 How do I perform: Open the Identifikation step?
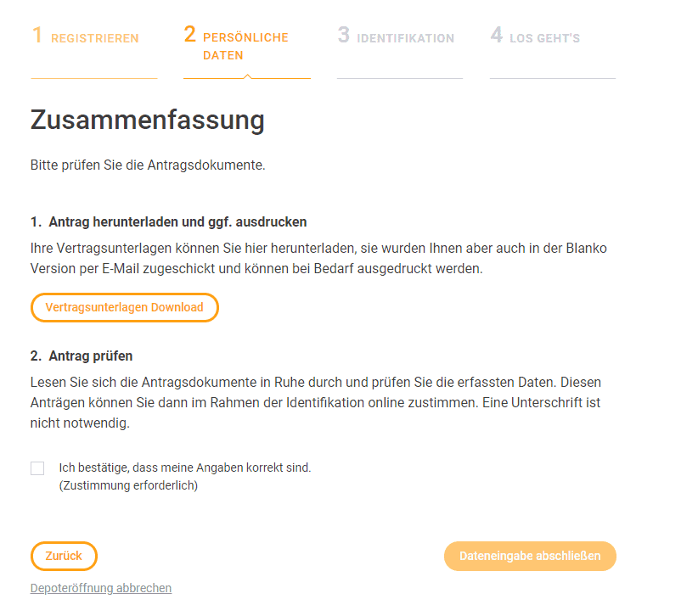(x=406, y=39)
